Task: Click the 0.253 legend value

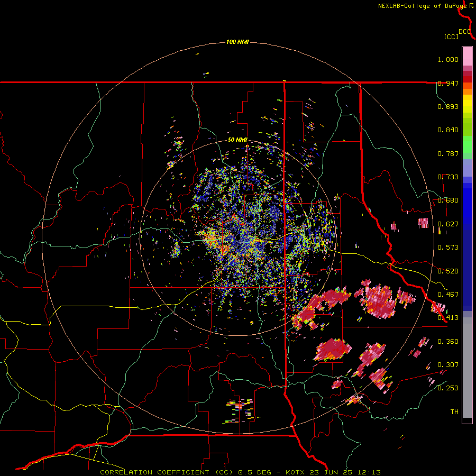Action: (x=448, y=388)
